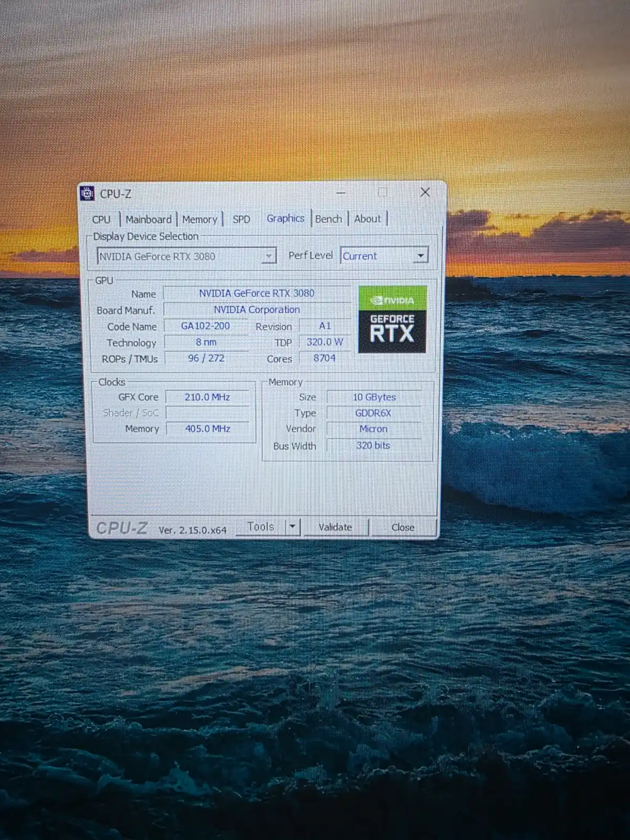Click the Tools button
The width and height of the screenshot is (630, 840).
click(261, 527)
